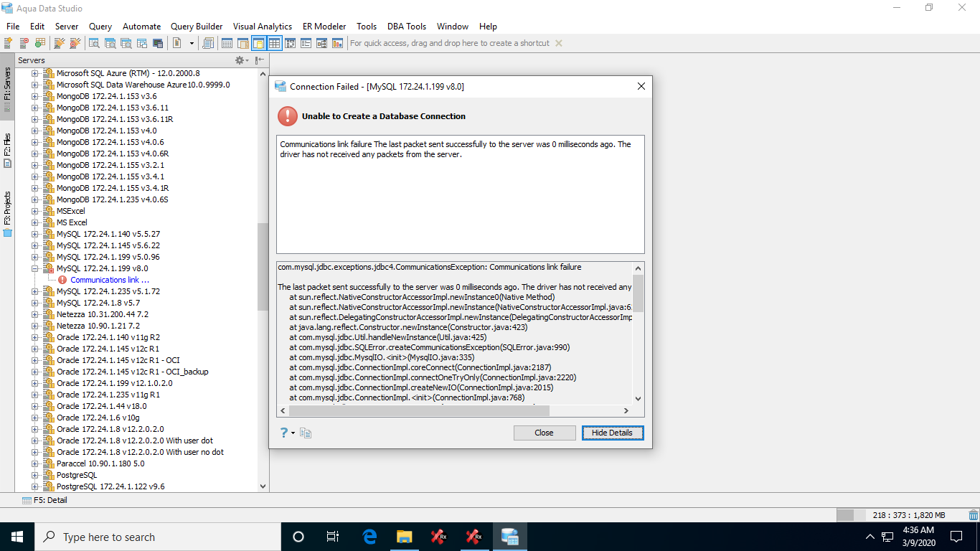The height and width of the screenshot is (551, 980).
Task: Click the Close button in error dialog
Action: pos(545,433)
